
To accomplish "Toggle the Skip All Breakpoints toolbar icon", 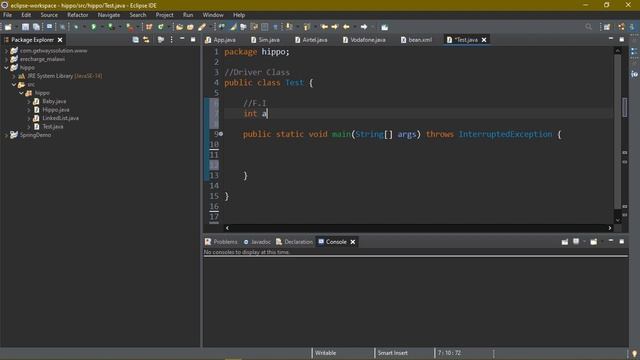I will [62, 27].
